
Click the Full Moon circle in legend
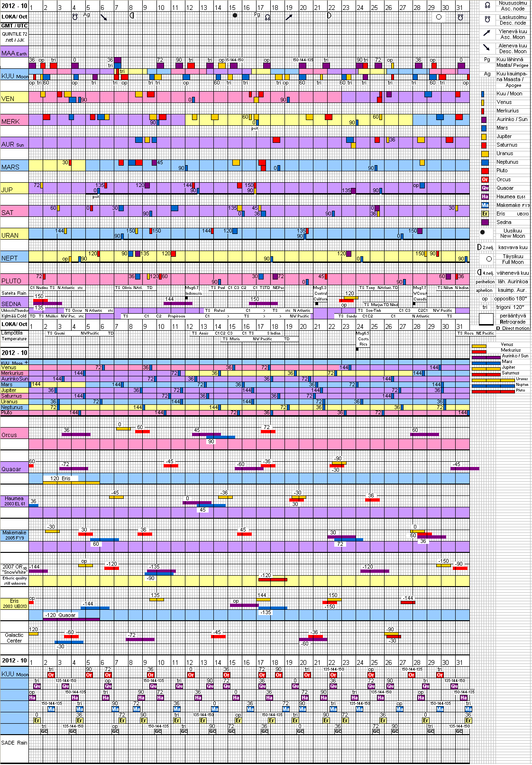(489, 259)
